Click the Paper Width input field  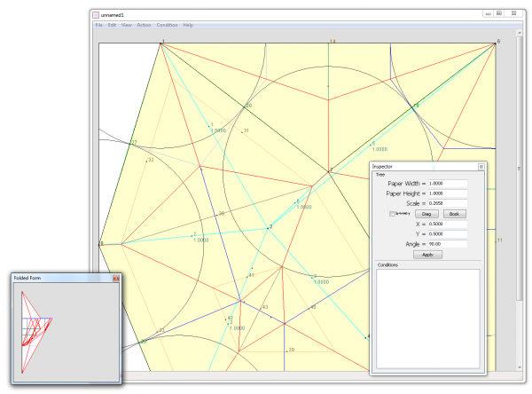coord(448,184)
